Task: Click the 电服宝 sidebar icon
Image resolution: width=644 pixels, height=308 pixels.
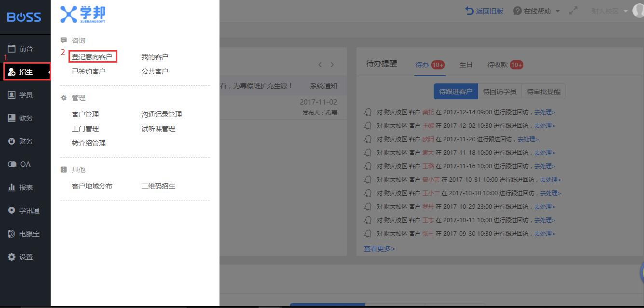Action: 12,234
